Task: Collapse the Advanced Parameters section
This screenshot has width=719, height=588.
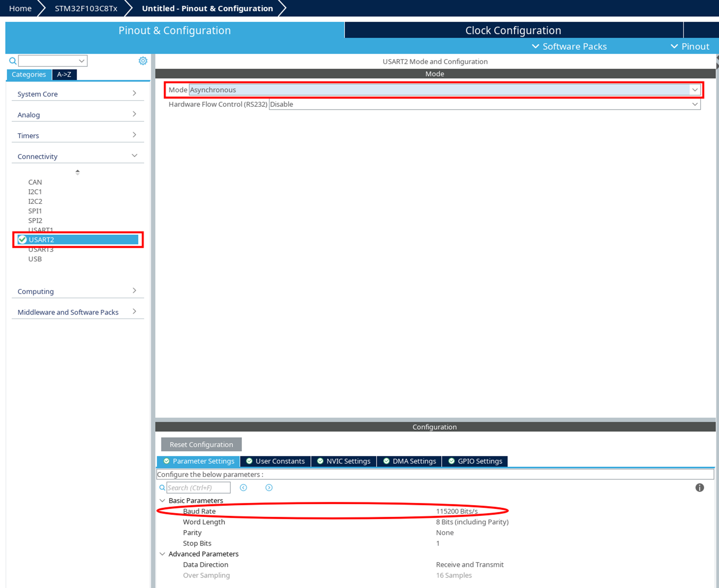Action: 162,554
